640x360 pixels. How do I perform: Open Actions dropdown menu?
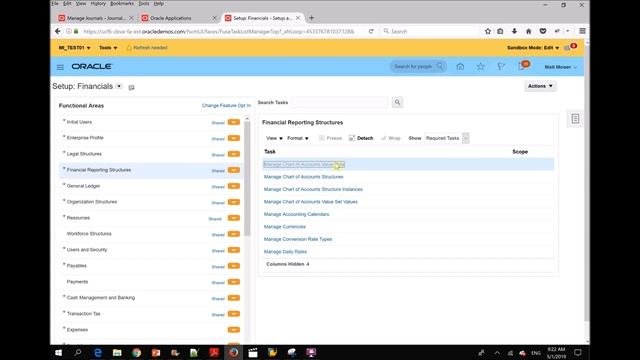(x=540, y=86)
